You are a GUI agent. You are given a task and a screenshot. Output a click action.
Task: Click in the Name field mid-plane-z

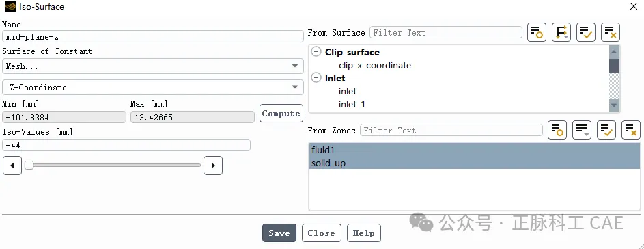[x=153, y=37]
